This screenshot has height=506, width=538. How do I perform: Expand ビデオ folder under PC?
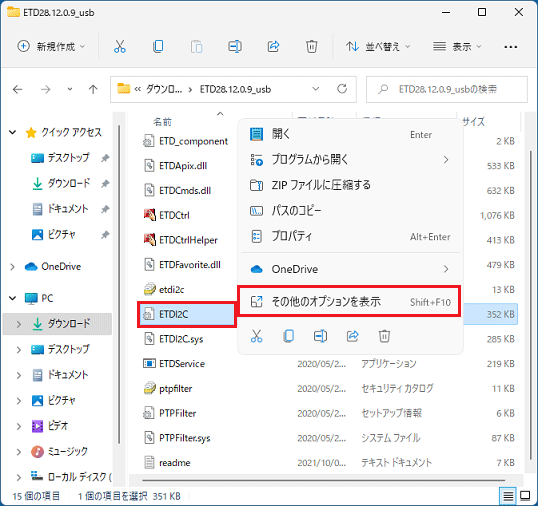tap(19, 426)
